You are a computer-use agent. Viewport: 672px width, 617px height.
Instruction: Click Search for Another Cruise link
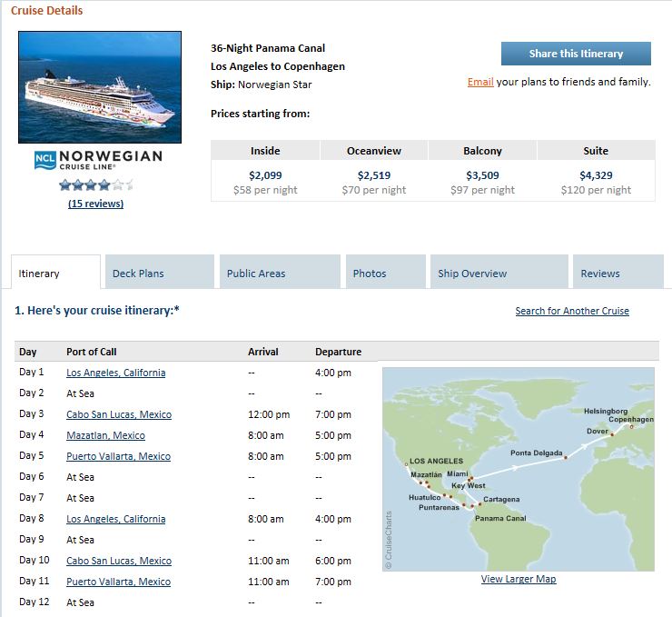click(x=572, y=311)
